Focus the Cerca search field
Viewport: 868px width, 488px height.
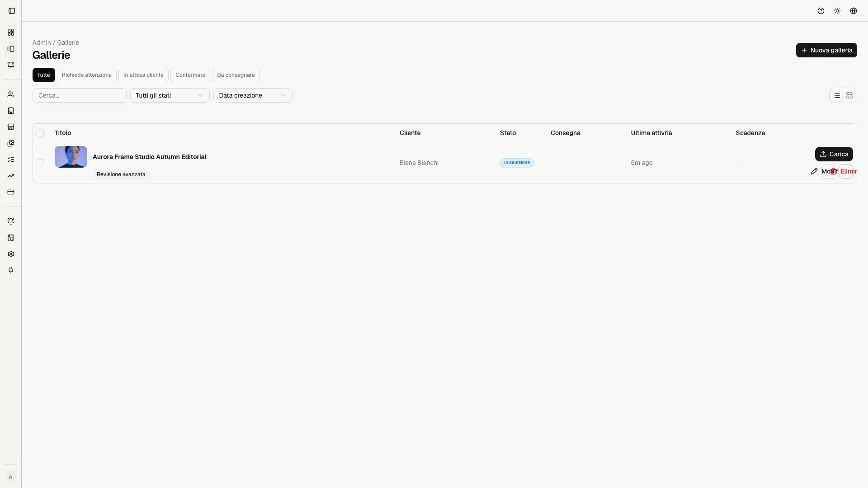(80, 95)
